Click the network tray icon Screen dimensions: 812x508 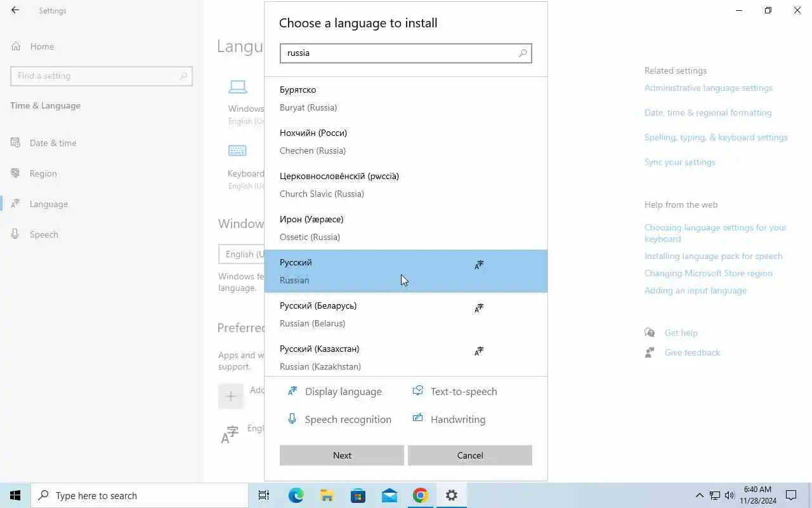click(715, 495)
